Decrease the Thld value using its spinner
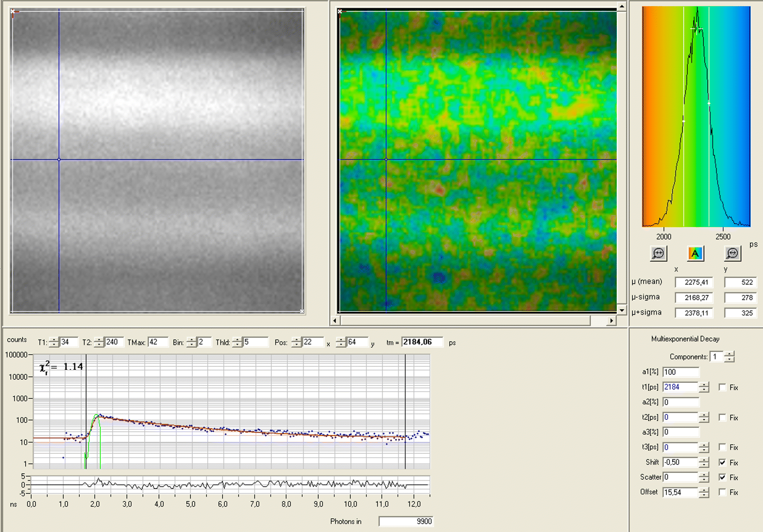This screenshot has width=763, height=532. (237, 344)
